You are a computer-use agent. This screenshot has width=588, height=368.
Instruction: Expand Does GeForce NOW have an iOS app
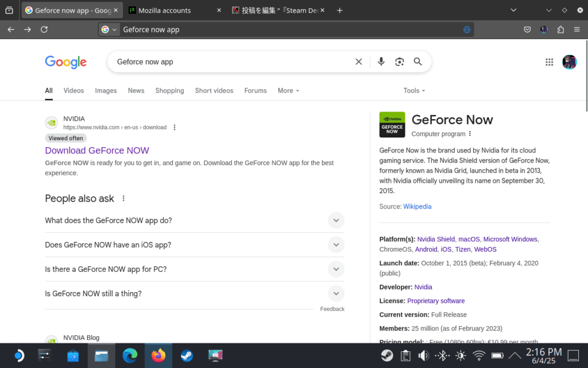tap(194, 245)
